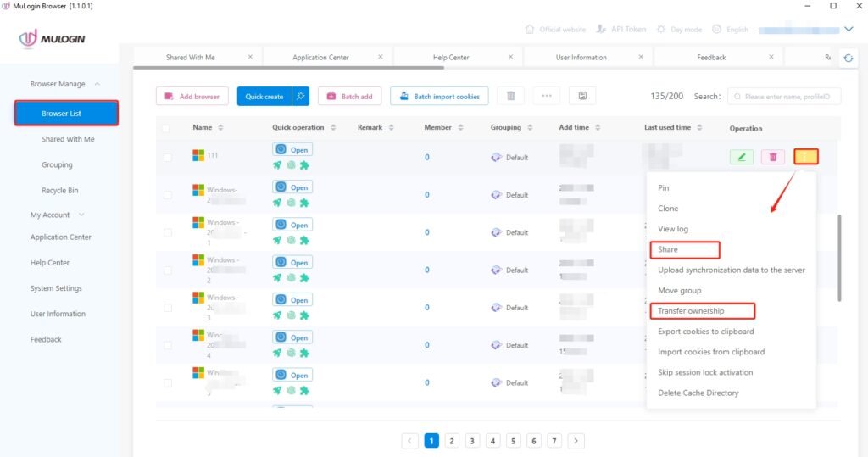Click the pink trash icon for profile 111
868x457 pixels.
772,157
